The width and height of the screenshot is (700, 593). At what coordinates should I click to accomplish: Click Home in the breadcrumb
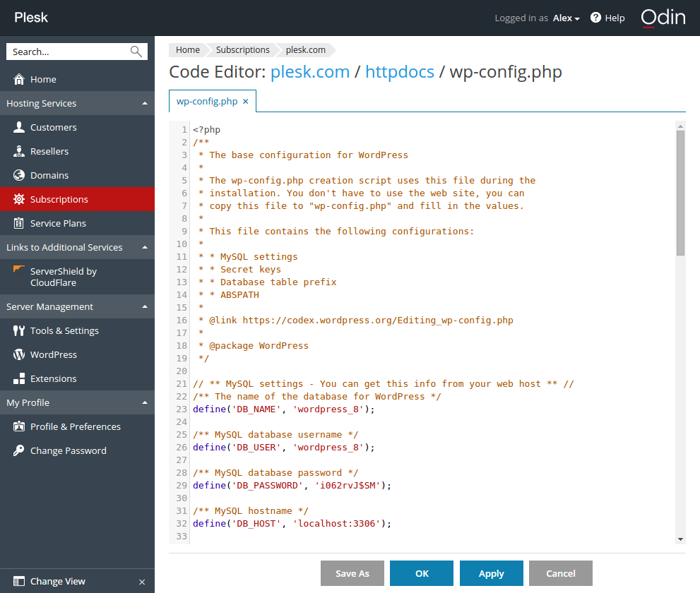(x=187, y=50)
